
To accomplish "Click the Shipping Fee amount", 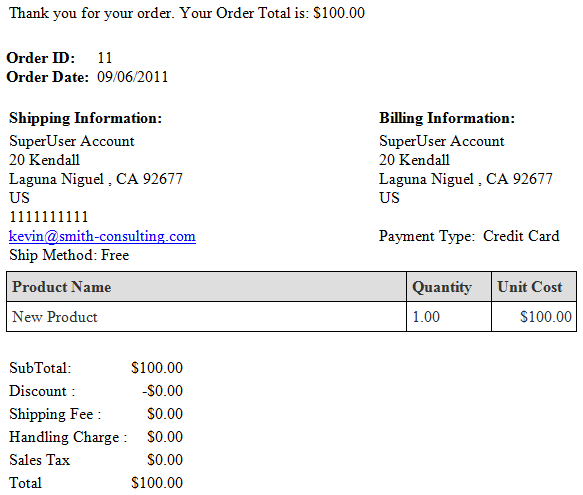I will [x=165, y=414].
